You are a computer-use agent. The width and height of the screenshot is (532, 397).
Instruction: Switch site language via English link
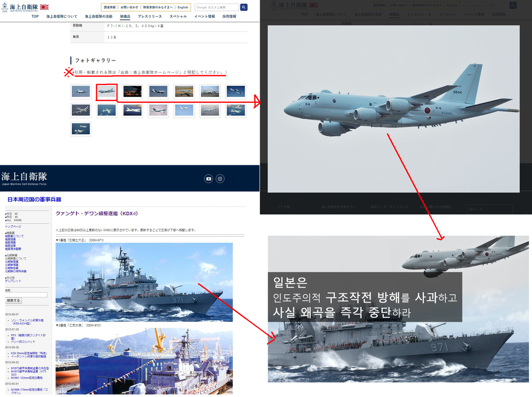click(x=183, y=8)
